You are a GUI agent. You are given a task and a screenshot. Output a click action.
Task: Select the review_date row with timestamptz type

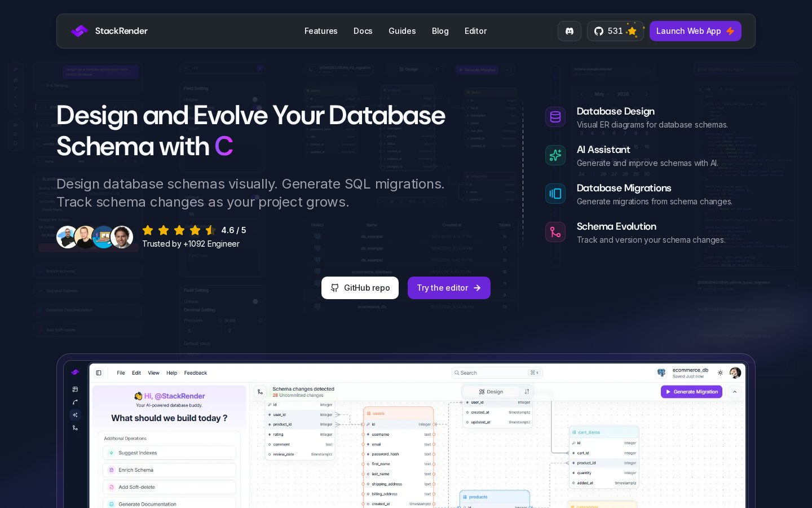click(x=301, y=454)
